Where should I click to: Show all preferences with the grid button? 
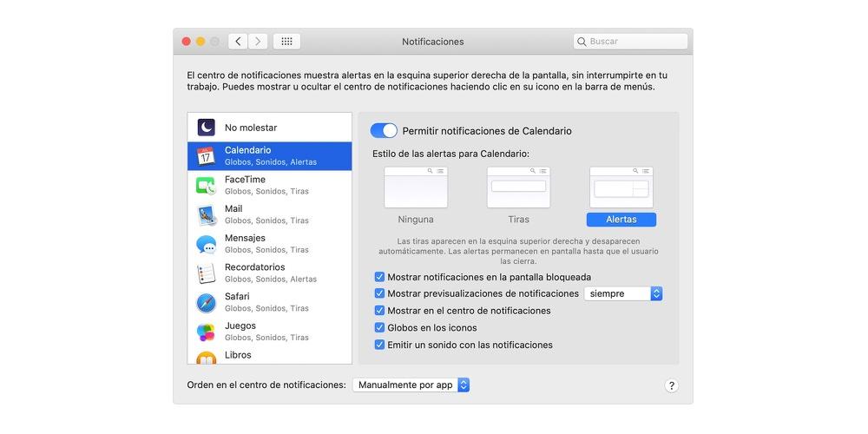(x=286, y=42)
